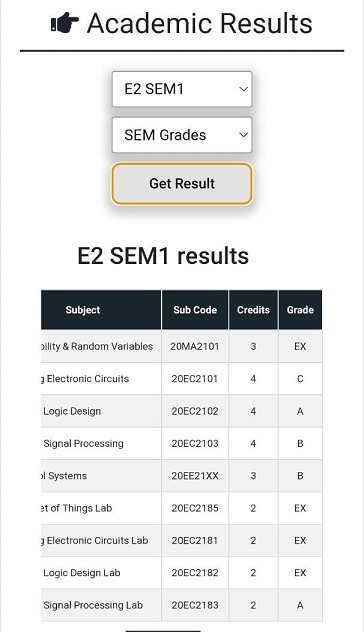Click the E2 SEM1 results heading
The width and height of the screenshot is (364, 632).
163,256
